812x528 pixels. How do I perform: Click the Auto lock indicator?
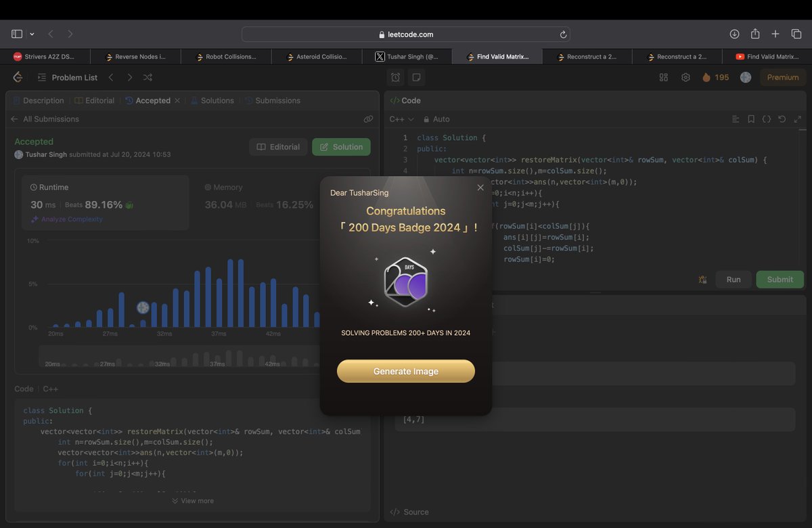(x=436, y=119)
